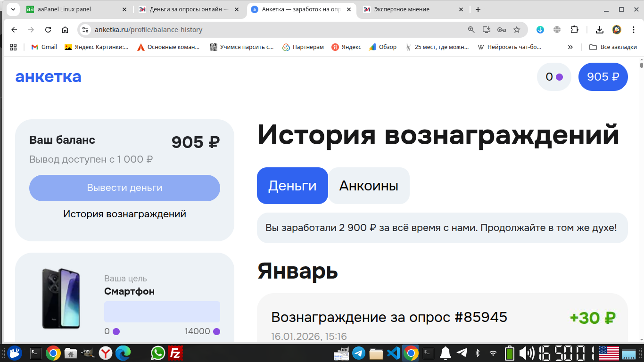Open История вознаграждений in the balance card

124,214
